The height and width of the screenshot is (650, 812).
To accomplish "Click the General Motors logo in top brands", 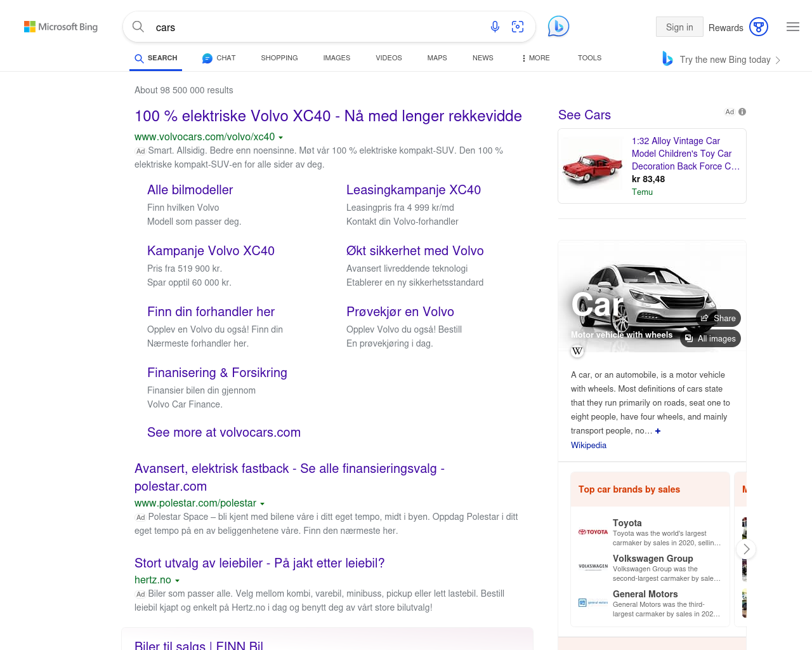I will coord(593,602).
